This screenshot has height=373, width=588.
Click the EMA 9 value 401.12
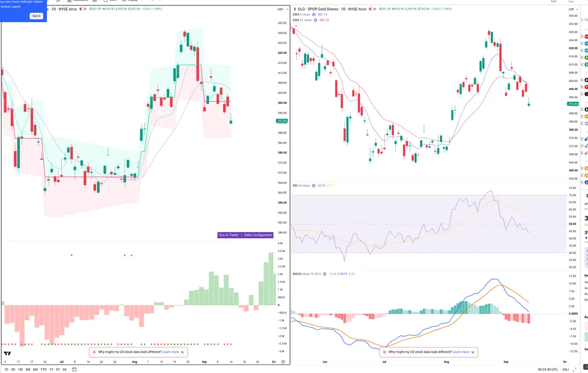[x=322, y=15]
